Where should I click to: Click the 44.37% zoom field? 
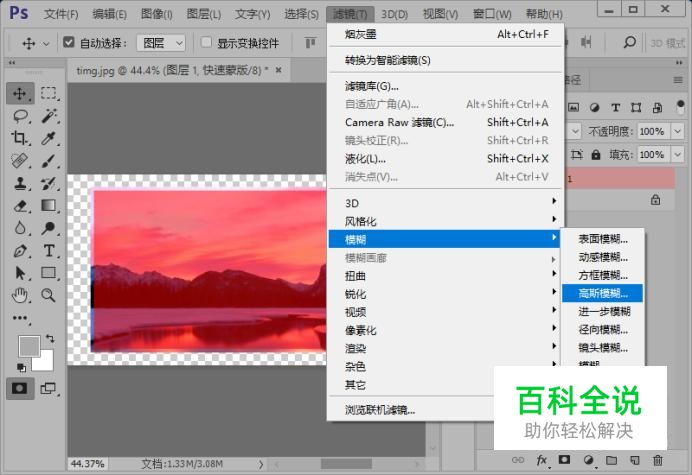[87, 464]
